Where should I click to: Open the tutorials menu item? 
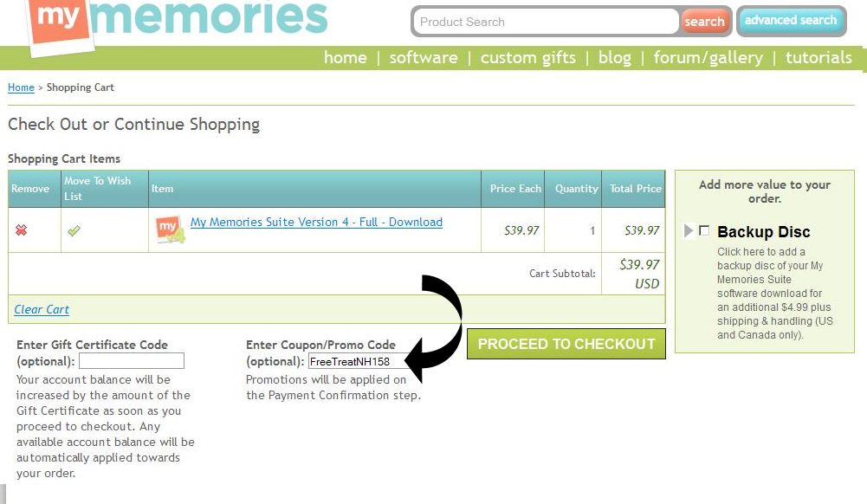tap(818, 58)
